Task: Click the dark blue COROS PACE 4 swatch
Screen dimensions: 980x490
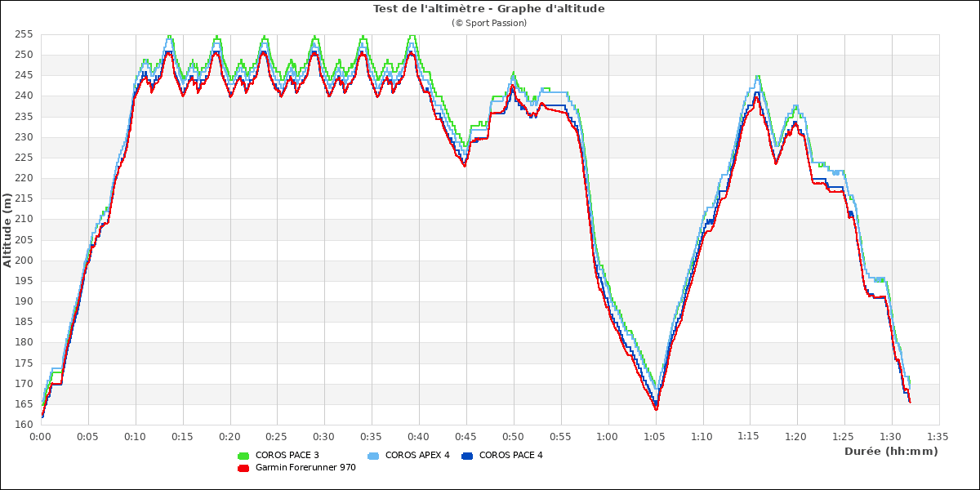Action: 467,456
